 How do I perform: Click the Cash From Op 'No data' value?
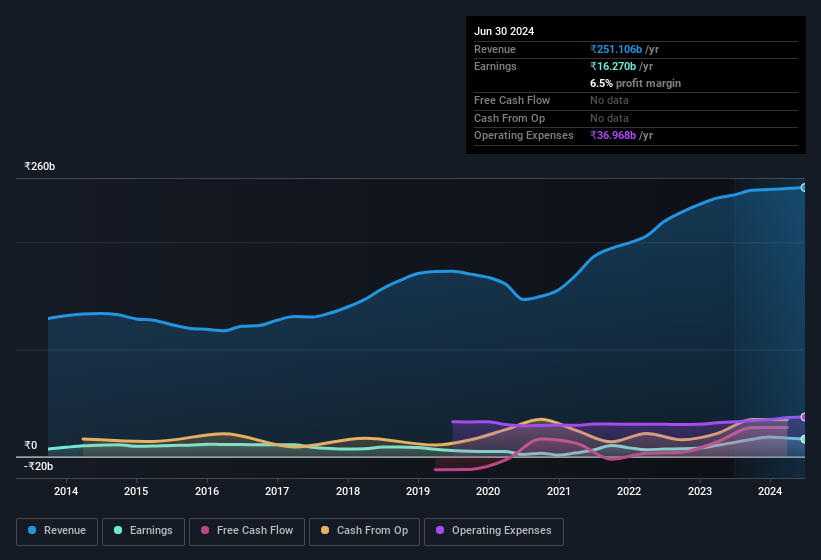609,118
